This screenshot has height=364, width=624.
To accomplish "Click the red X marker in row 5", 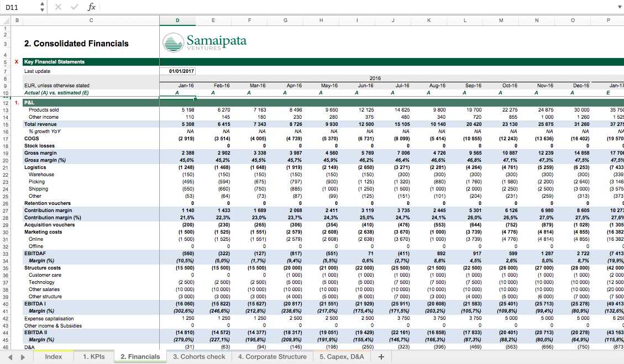I will tap(17, 62).
